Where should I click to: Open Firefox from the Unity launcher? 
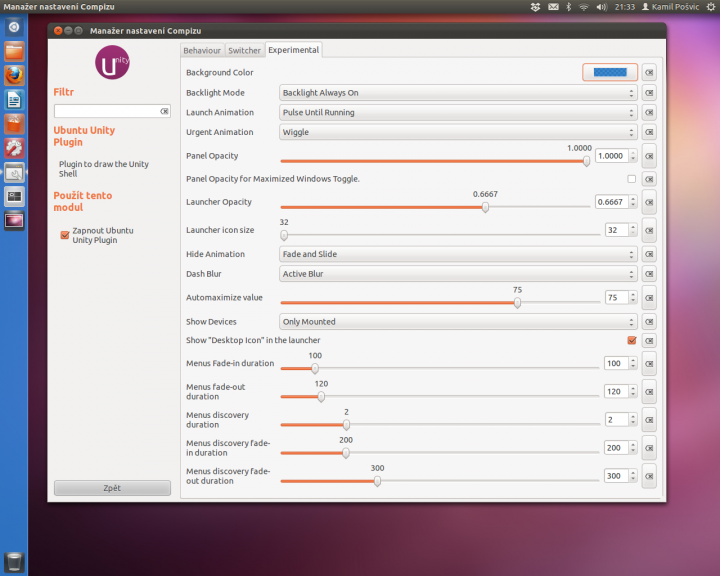point(14,75)
